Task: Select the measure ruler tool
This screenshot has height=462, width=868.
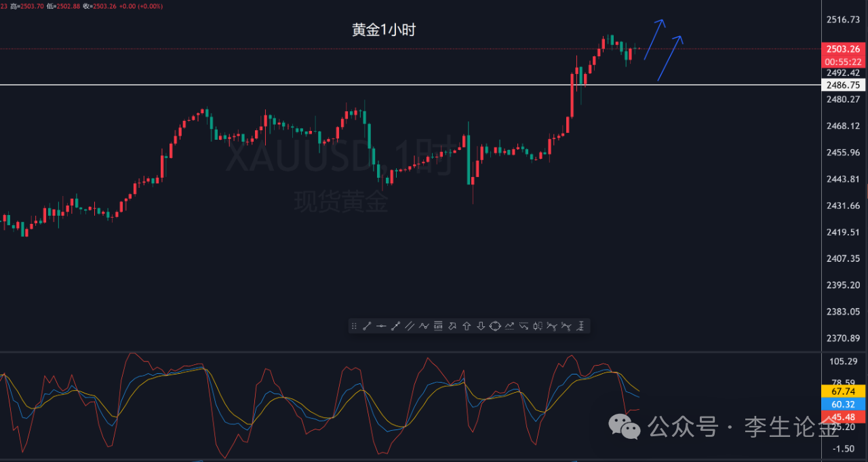Action: pos(581,326)
